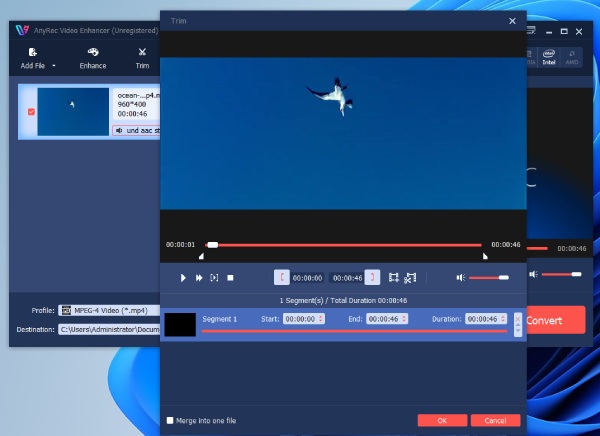600x436 pixels.
Task: Click the Segment 1 label
Action: [220, 319]
